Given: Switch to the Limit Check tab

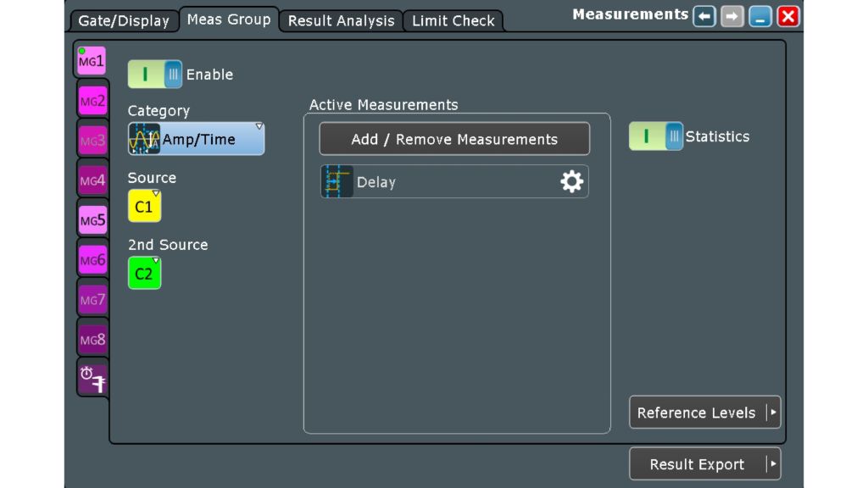Looking at the screenshot, I should click(452, 20).
